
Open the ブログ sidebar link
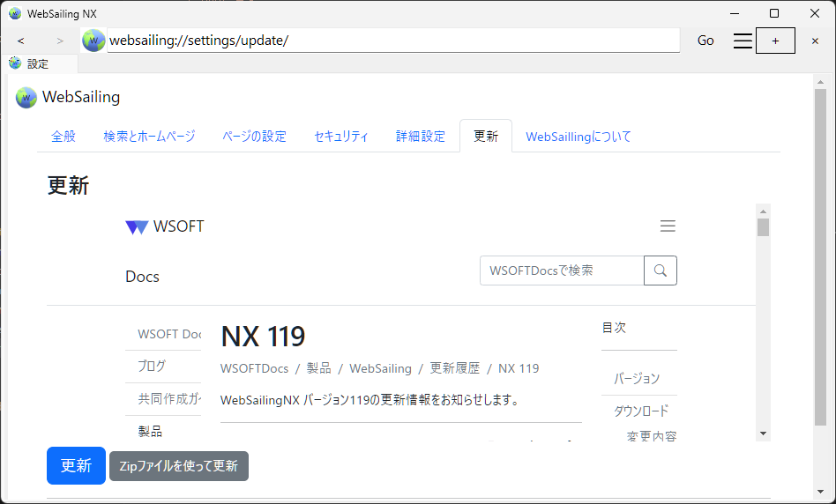coord(152,366)
